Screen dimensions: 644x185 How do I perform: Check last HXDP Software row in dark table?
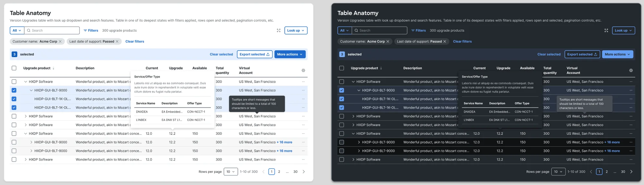[342, 159]
